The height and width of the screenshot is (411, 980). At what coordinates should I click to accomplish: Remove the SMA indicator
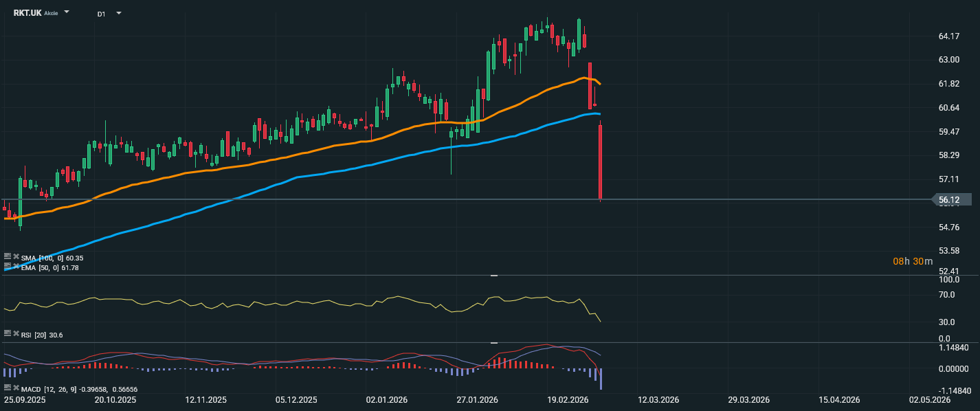tap(16, 256)
